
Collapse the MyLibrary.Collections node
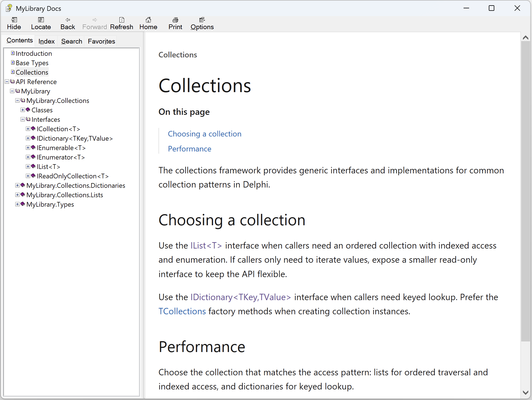click(17, 100)
